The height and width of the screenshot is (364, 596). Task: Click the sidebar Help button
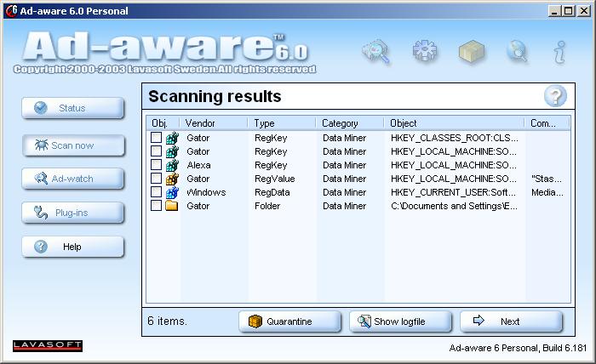73,247
